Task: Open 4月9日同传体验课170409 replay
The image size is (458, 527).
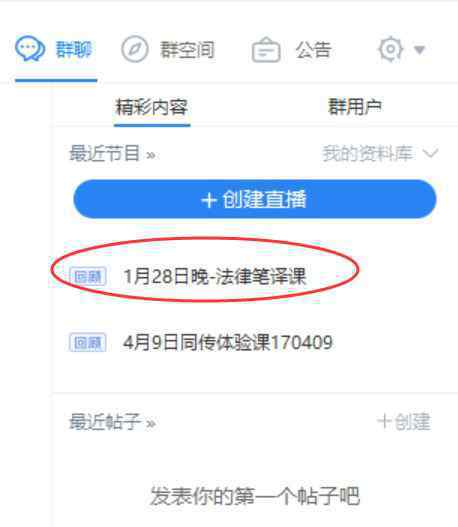Action: tap(228, 342)
